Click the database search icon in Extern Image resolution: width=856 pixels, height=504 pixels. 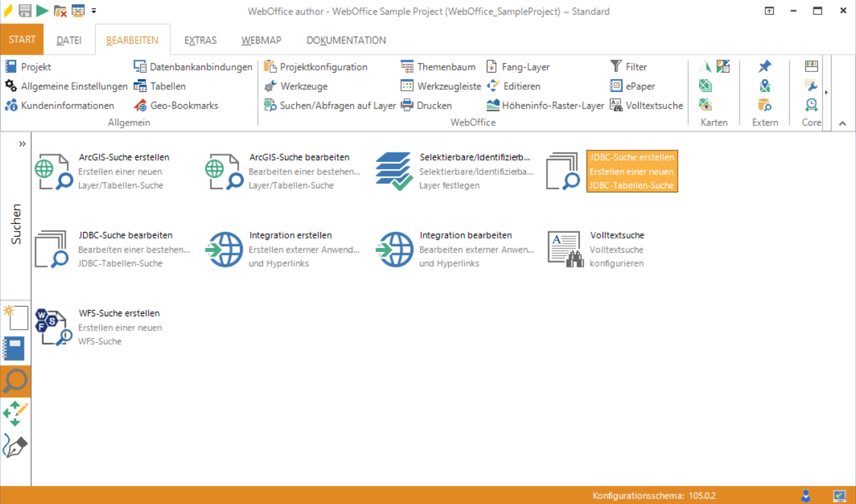765,105
